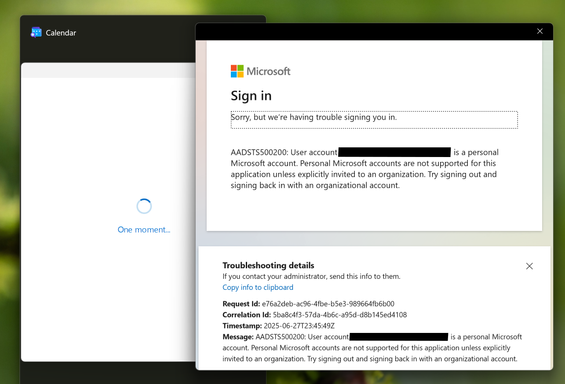Click the Request Id value
Image resolution: width=565 pixels, height=384 pixels.
[x=328, y=304]
